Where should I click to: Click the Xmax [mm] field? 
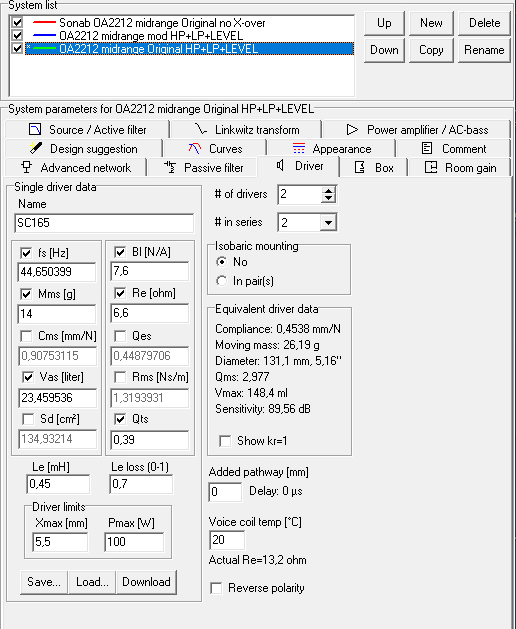pos(60,542)
